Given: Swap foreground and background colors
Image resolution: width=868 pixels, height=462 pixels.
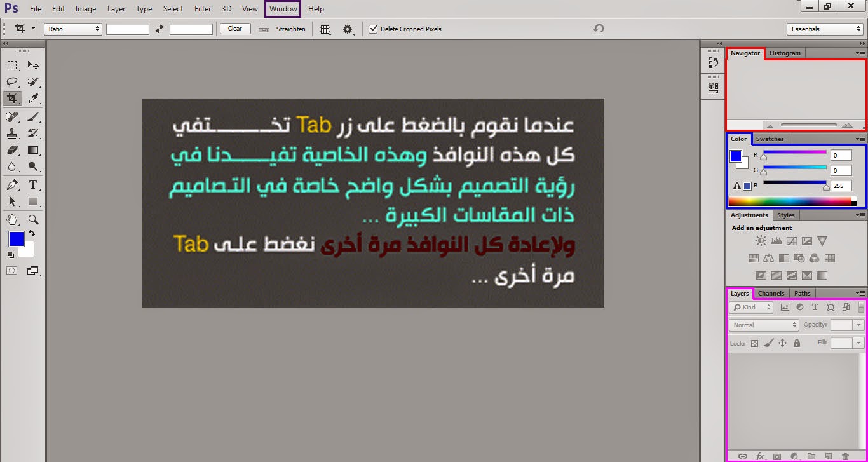Looking at the screenshot, I should 32,234.
